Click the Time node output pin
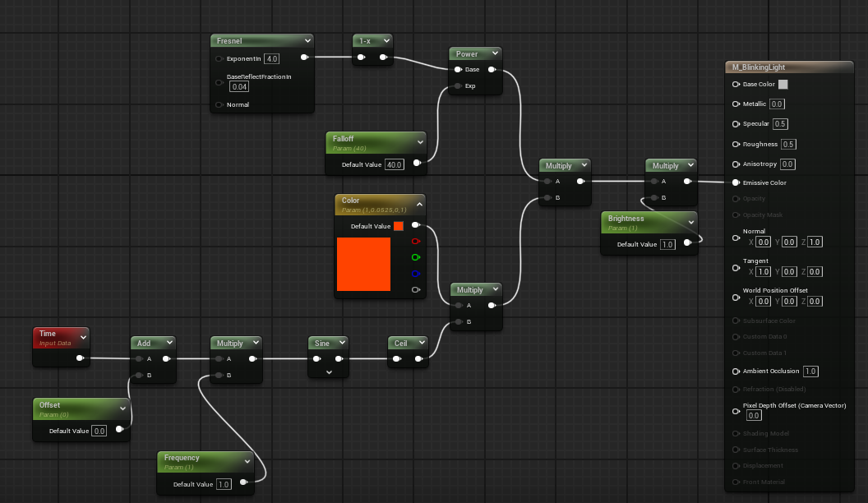Viewport: 868px width, 503px height. point(80,358)
